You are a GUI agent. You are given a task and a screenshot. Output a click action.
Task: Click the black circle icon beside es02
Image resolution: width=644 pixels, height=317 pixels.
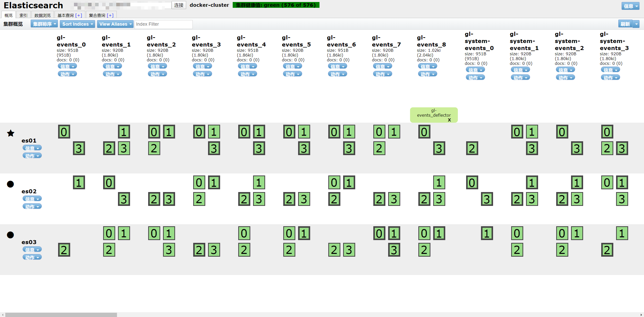[x=10, y=184]
